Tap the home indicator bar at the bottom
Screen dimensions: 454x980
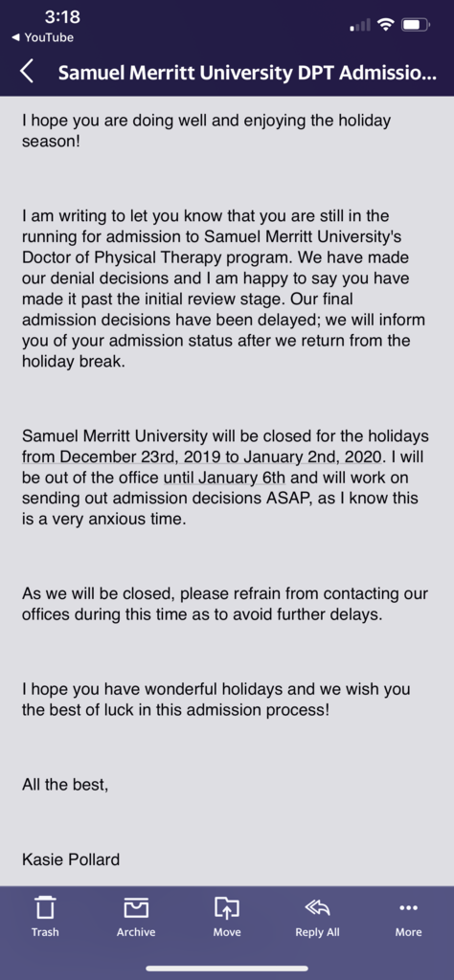pos(227,969)
